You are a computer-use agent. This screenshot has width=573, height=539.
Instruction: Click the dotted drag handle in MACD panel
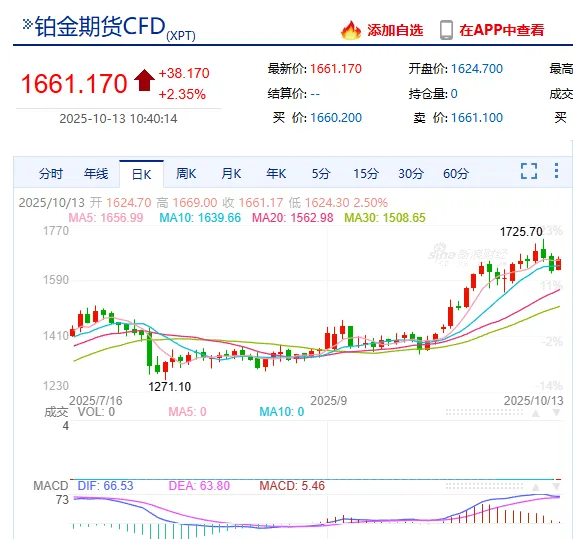click(x=484, y=486)
